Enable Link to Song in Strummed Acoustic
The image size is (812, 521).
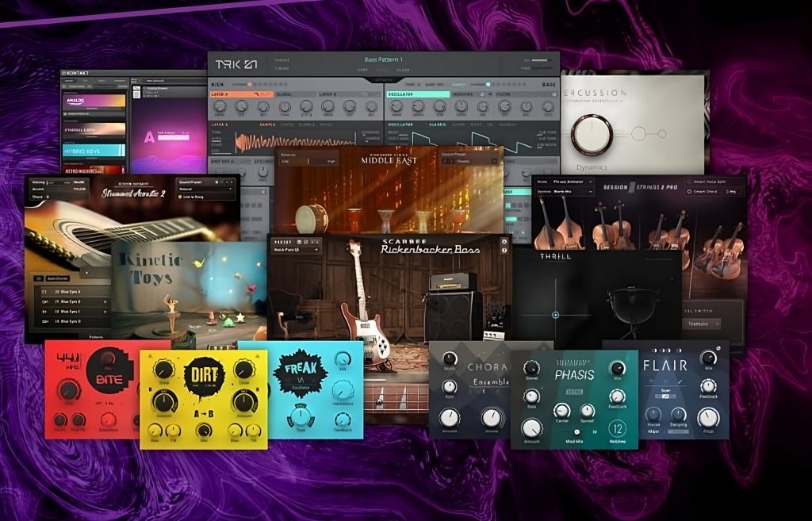pos(180,197)
